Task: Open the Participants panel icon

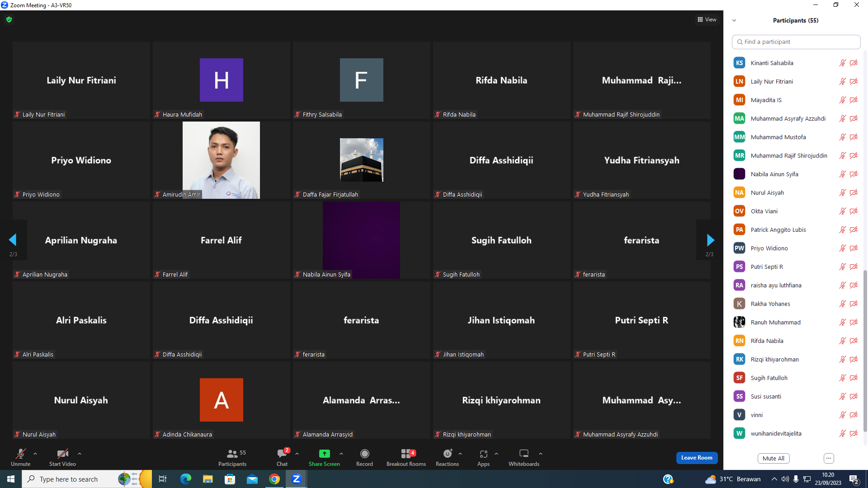Action: pos(232,454)
